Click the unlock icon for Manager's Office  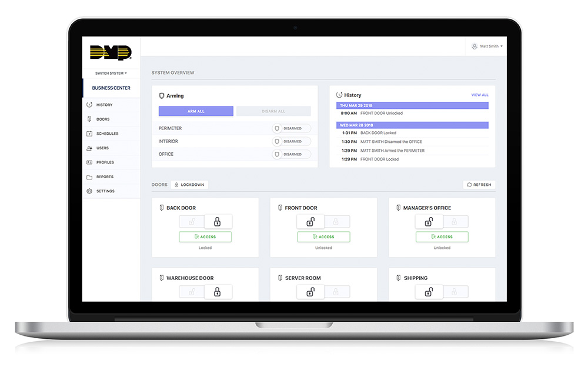tap(429, 222)
